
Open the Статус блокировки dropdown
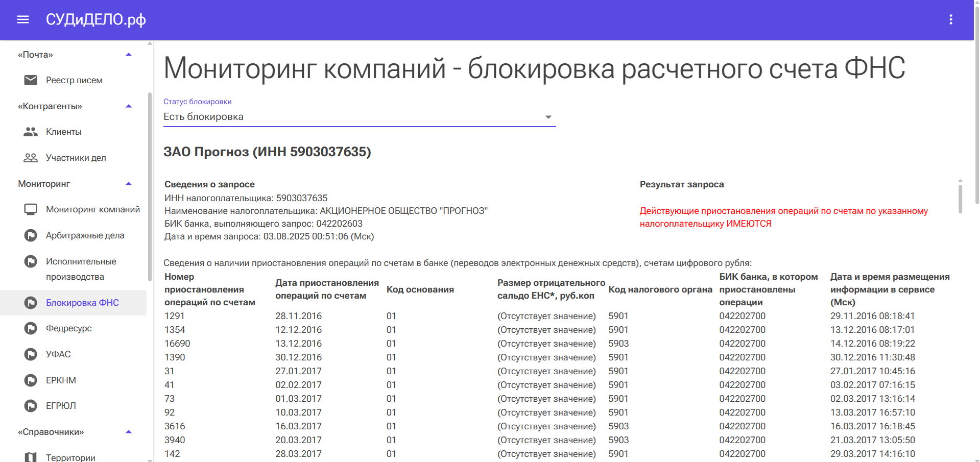[x=359, y=117]
